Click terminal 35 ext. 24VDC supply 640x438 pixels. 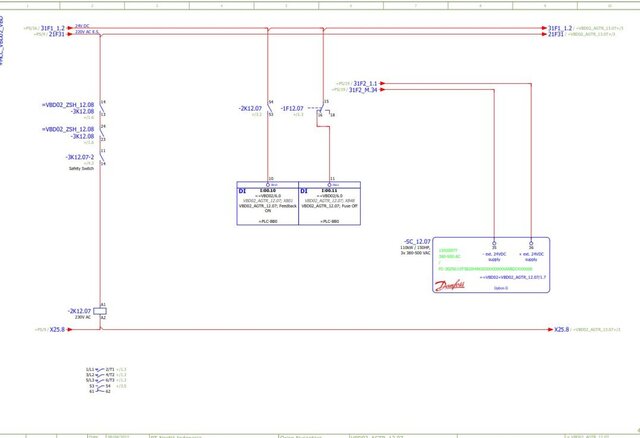click(x=494, y=246)
